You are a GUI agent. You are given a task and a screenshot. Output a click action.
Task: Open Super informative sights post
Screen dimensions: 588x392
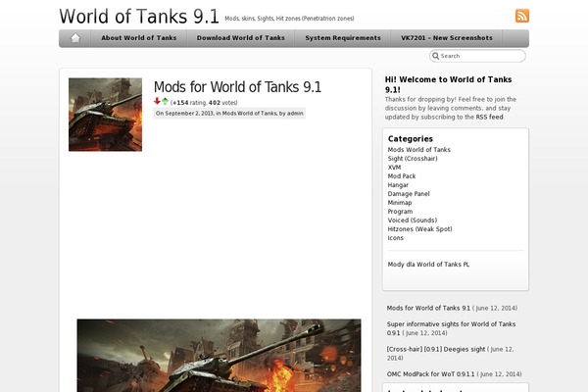click(451, 328)
